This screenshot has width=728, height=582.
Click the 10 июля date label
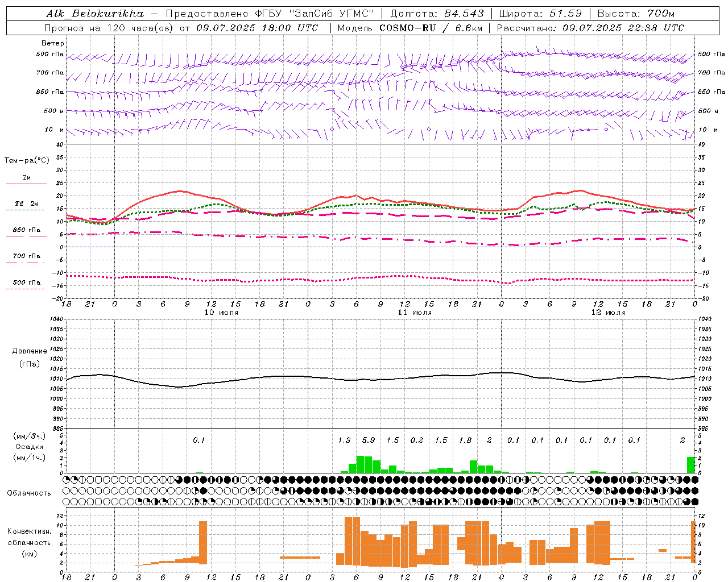pyautogui.click(x=221, y=313)
